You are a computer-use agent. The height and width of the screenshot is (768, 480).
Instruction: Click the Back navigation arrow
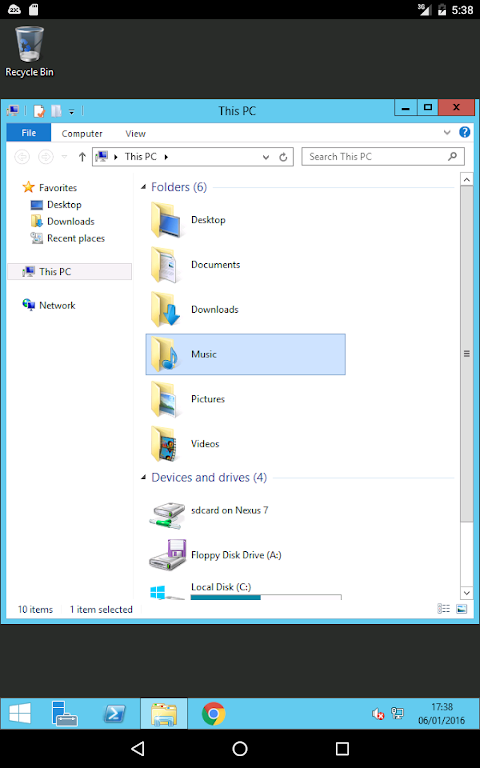pos(22,157)
